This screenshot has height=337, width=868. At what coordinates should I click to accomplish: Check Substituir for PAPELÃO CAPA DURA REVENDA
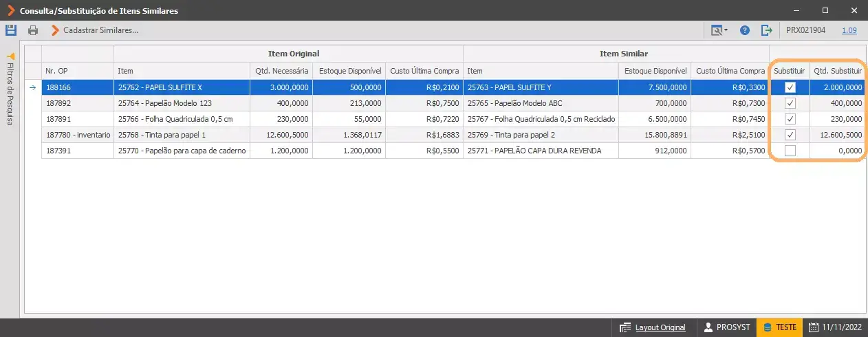[x=790, y=151]
